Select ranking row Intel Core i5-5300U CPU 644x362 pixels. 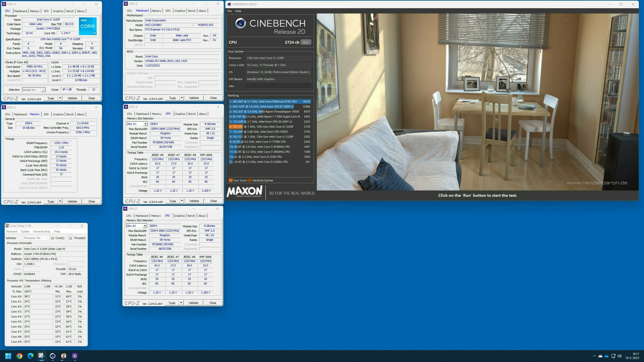(x=270, y=162)
